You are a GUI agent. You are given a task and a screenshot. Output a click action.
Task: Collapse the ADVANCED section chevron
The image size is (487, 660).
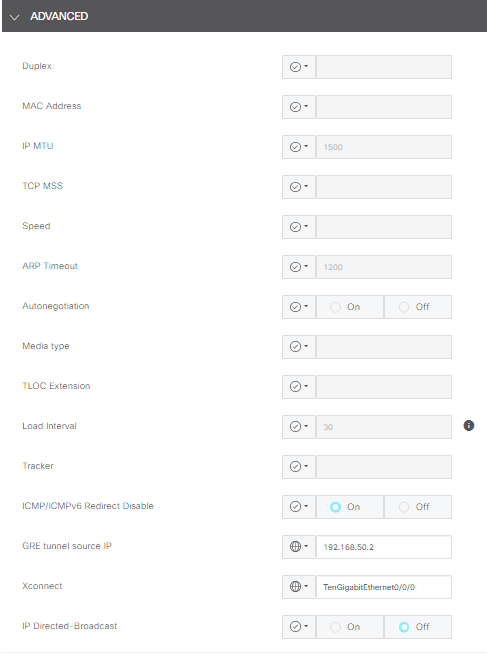[15, 17]
